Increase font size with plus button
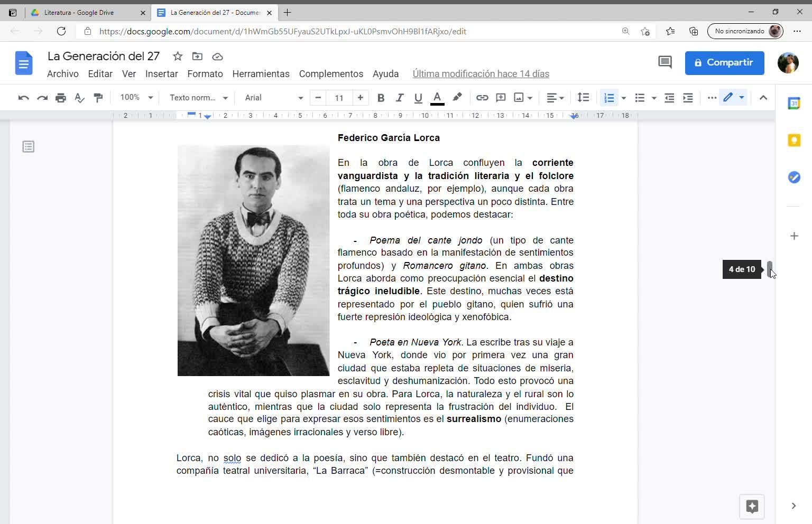812x524 pixels. pos(361,98)
